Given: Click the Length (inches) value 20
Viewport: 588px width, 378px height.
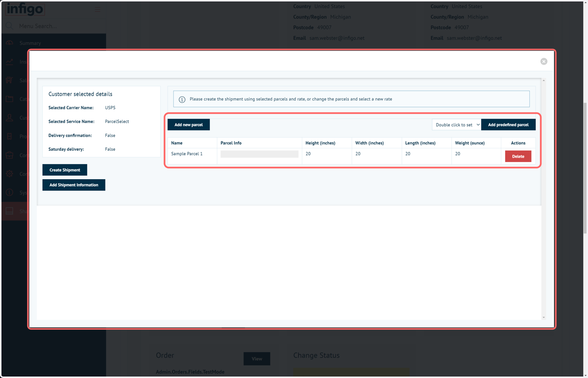Looking at the screenshot, I should 408,154.
